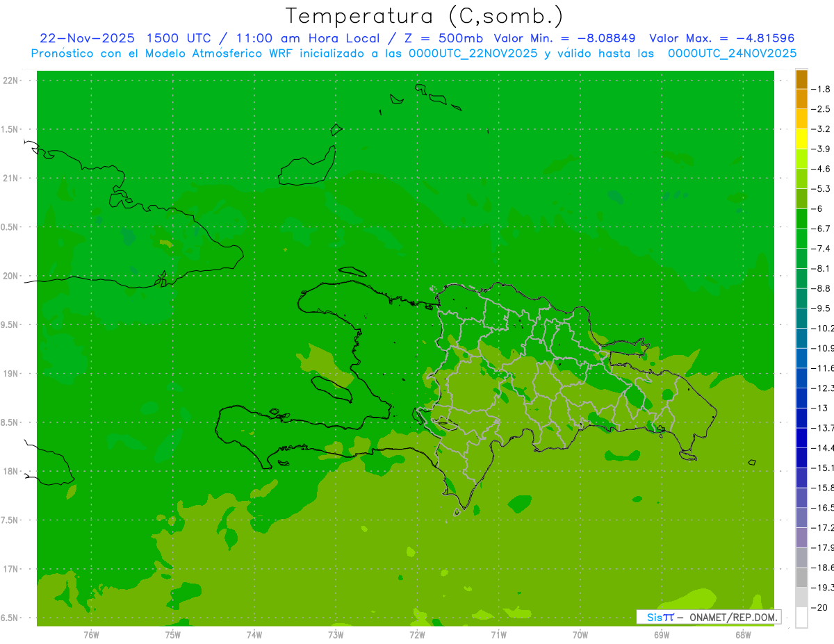Image resolution: width=834 pixels, height=644 pixels.
Task: Pick the blue swatch between -11.6 and -12.3
Action: [x=801, y=378]
